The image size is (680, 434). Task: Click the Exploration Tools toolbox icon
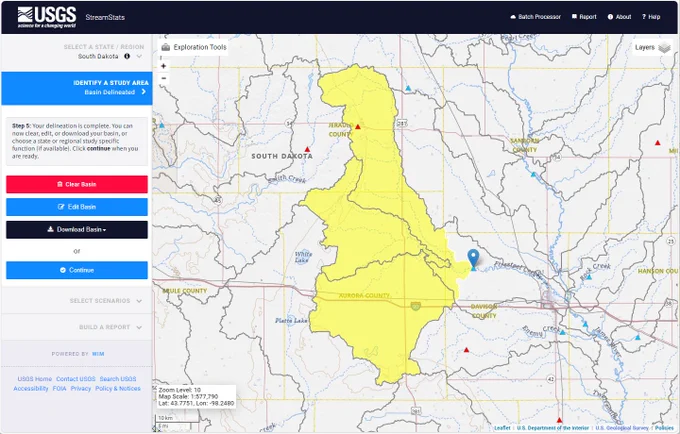(165, 47)
